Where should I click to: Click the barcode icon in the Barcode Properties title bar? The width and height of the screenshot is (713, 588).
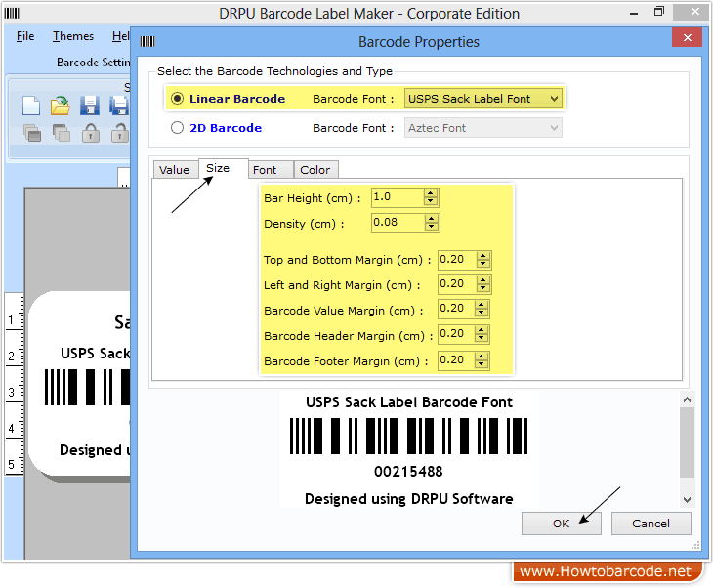(147, 42)
